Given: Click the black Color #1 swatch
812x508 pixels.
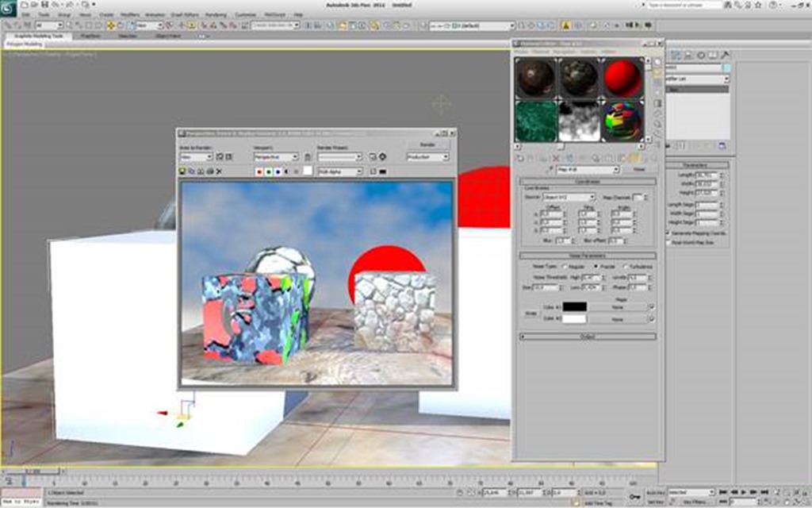Looking at the screenshot, I should coord(573,306).
